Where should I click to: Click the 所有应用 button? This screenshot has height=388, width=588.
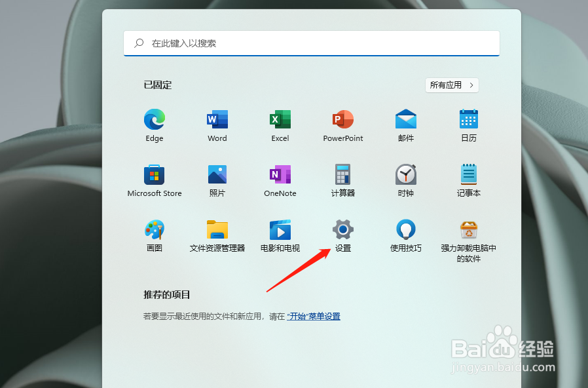[x=452, y=85]
